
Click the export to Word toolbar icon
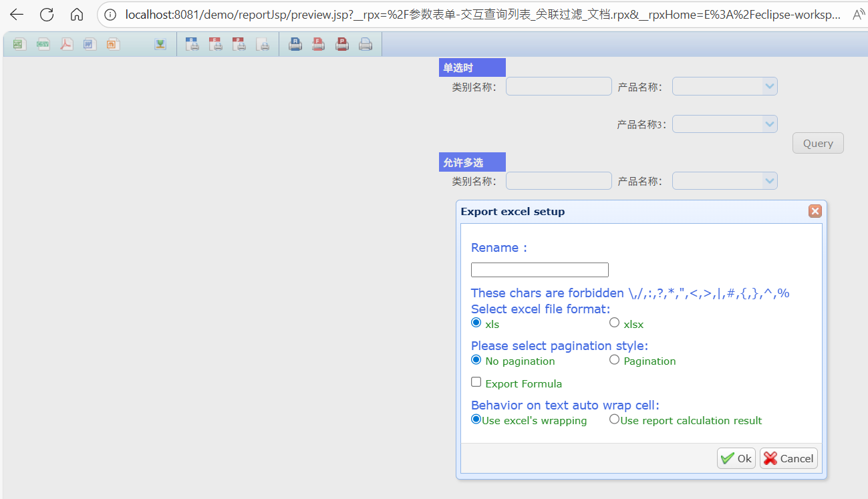coord(90,45)
